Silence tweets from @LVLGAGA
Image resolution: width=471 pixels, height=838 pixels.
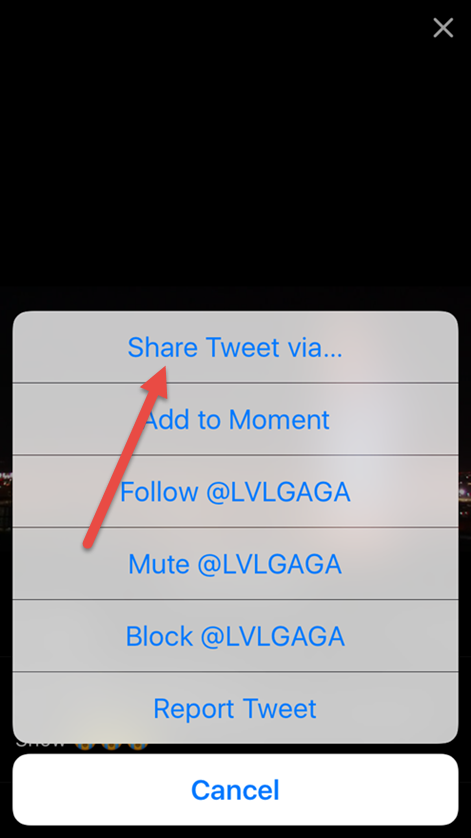235,563
